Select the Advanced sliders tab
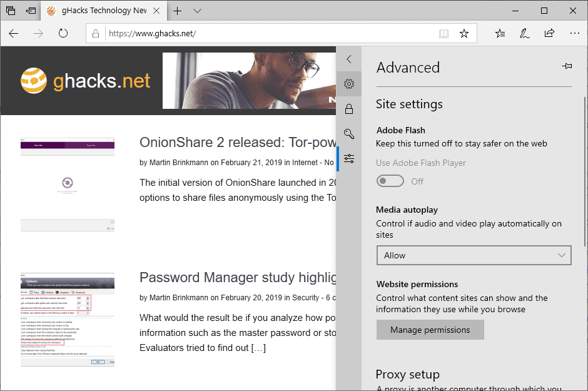The height and width of the screenshot is (391, 588). pyautogui.click(x=349, y=158)
